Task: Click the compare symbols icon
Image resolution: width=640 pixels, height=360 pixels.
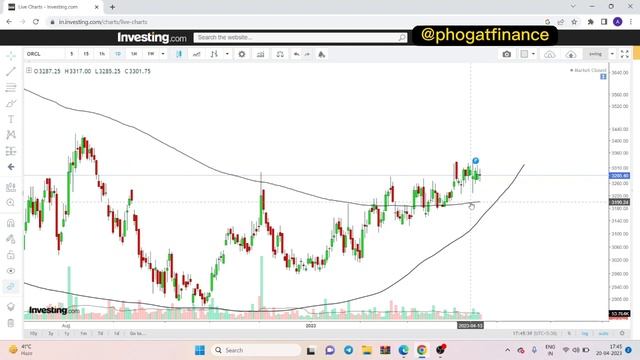Action: click(214, 54)
